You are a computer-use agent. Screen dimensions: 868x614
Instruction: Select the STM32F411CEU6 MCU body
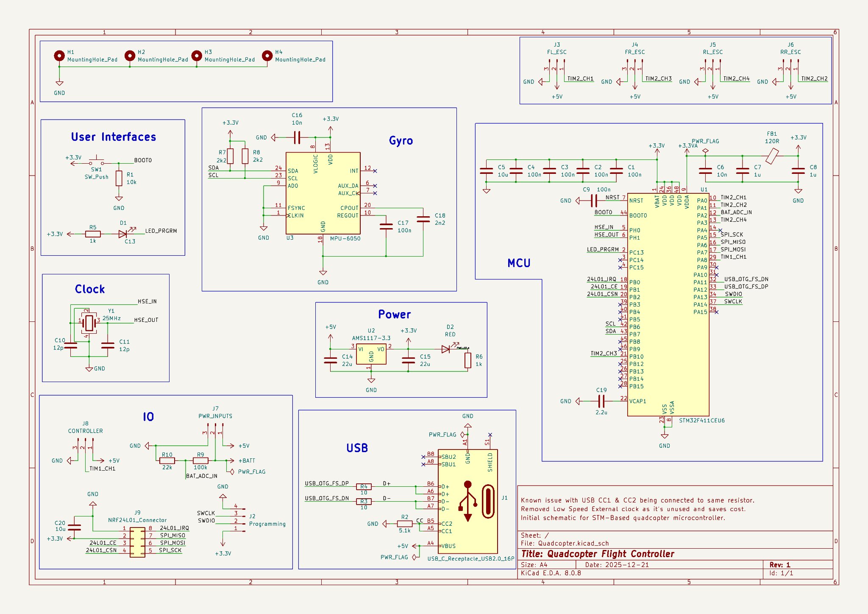click(x=668, y=305)
